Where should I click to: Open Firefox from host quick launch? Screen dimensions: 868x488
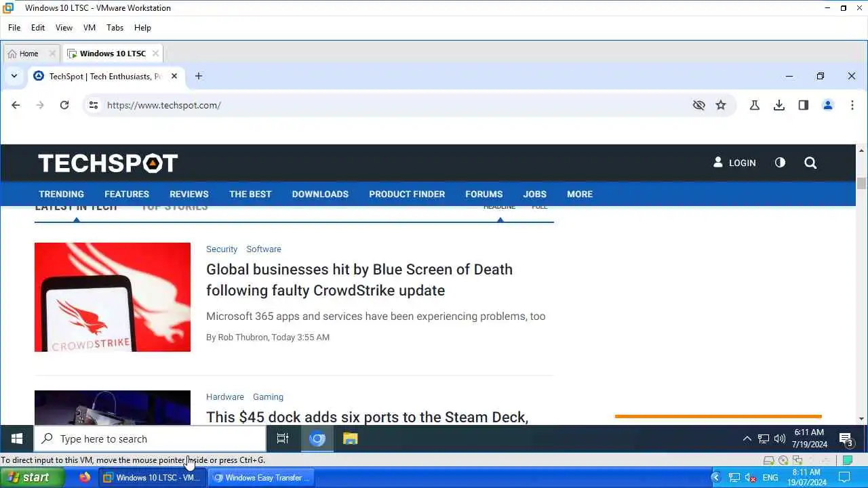(85, 477)
